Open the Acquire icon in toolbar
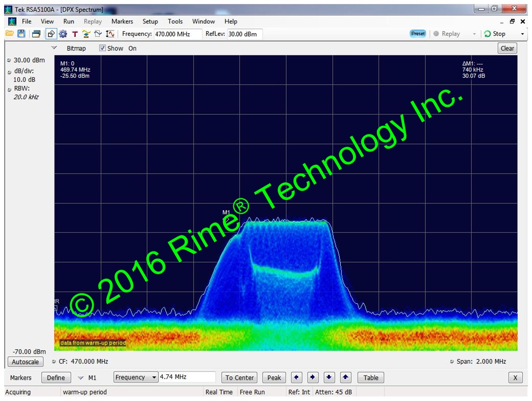The image size is (532, 401). click(86, 34)
